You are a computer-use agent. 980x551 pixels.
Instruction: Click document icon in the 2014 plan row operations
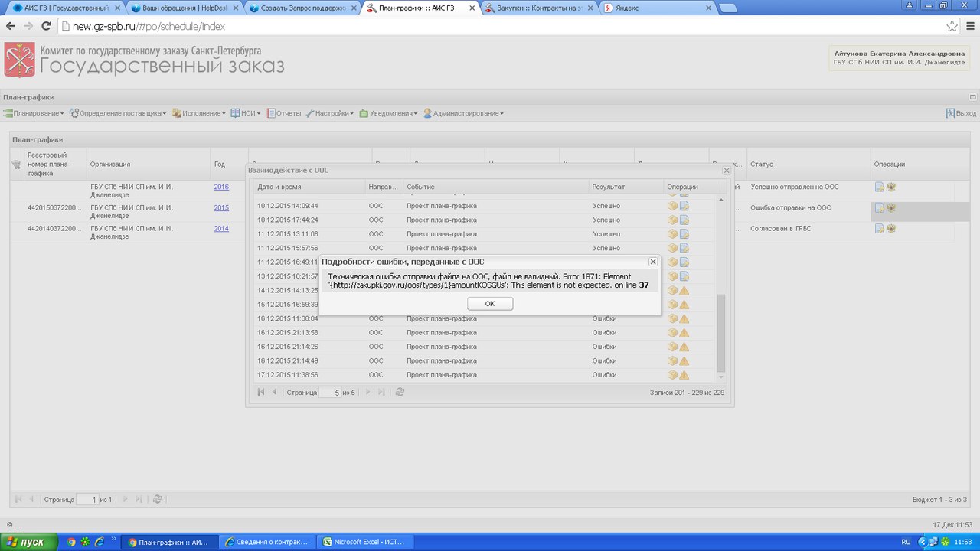click(x=880, y=229)
